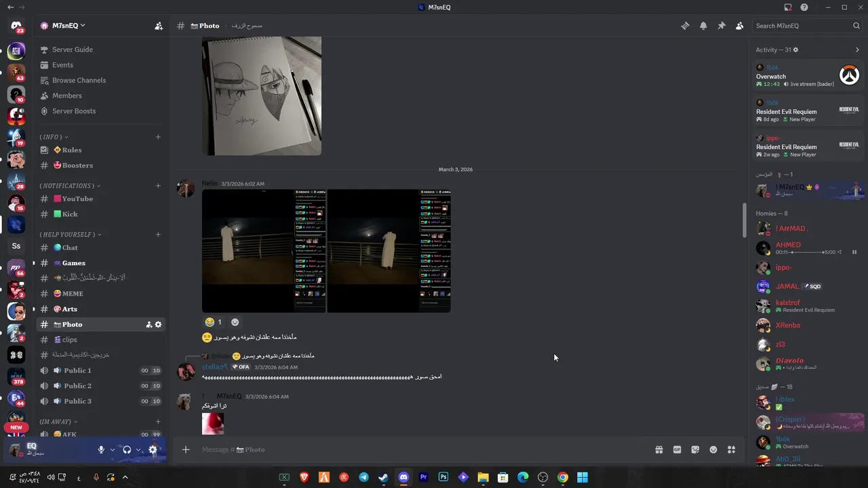Add a reaction to Relin's post
868x488 pixels.
(235, 322)
